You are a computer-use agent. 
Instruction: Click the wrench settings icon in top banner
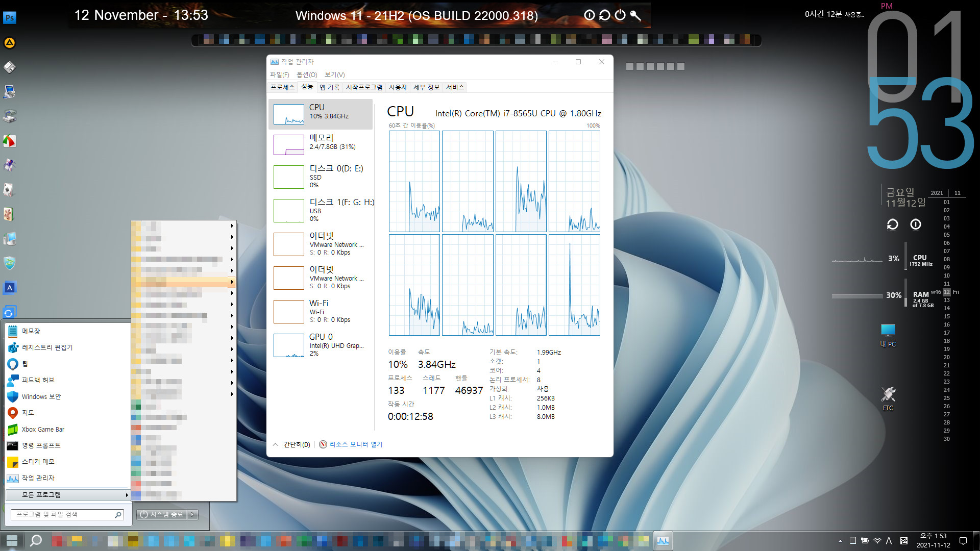click(x=635, y=15)
